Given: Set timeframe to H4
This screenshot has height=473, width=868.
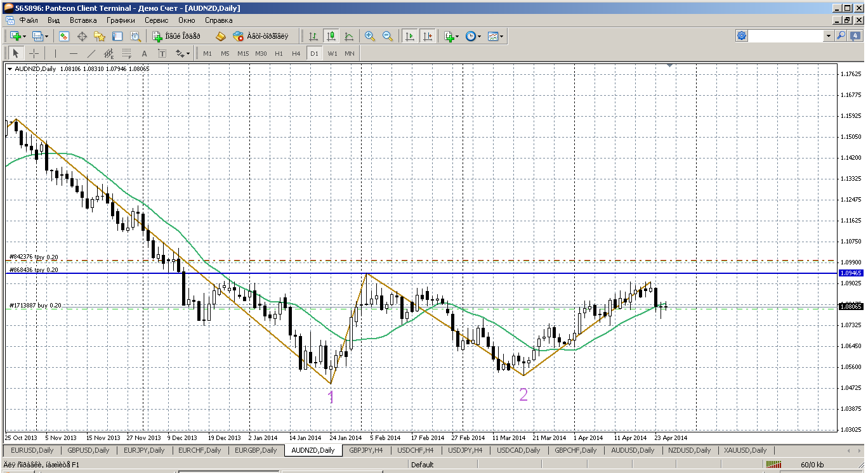Looking at the screenshot, I should coord(296,54).
